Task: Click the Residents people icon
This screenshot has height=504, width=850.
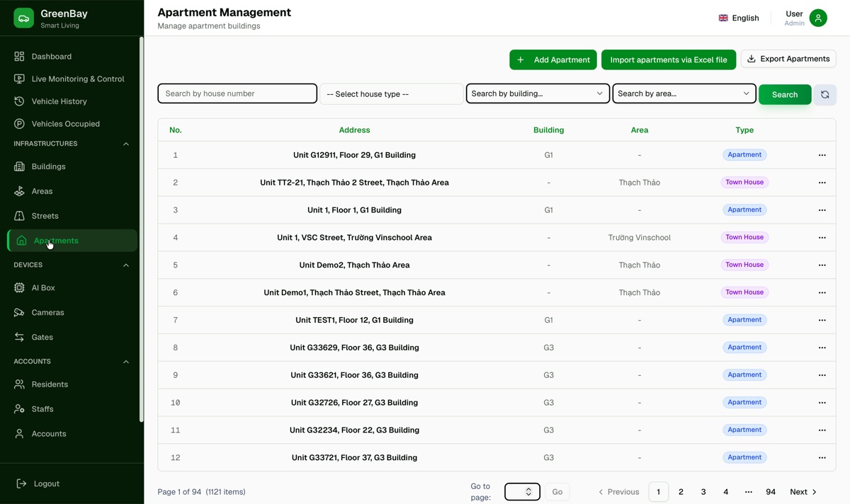Action: click(19, 384)
